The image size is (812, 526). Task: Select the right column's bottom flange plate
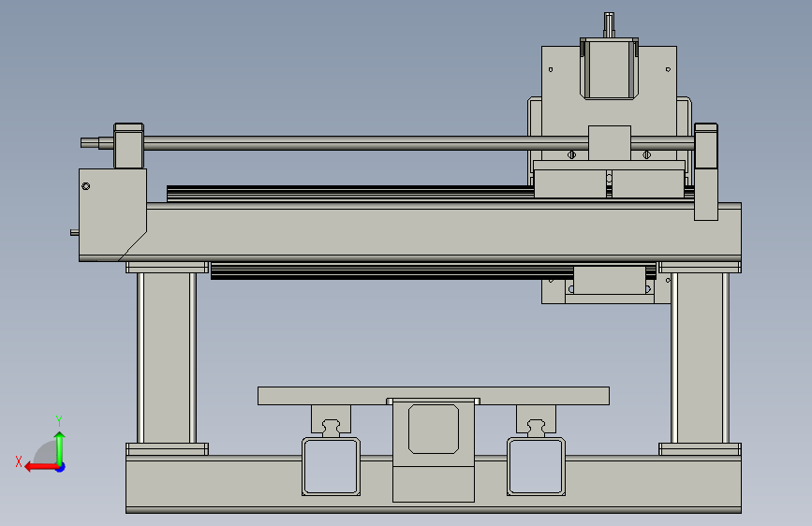(x=701, y=449)
